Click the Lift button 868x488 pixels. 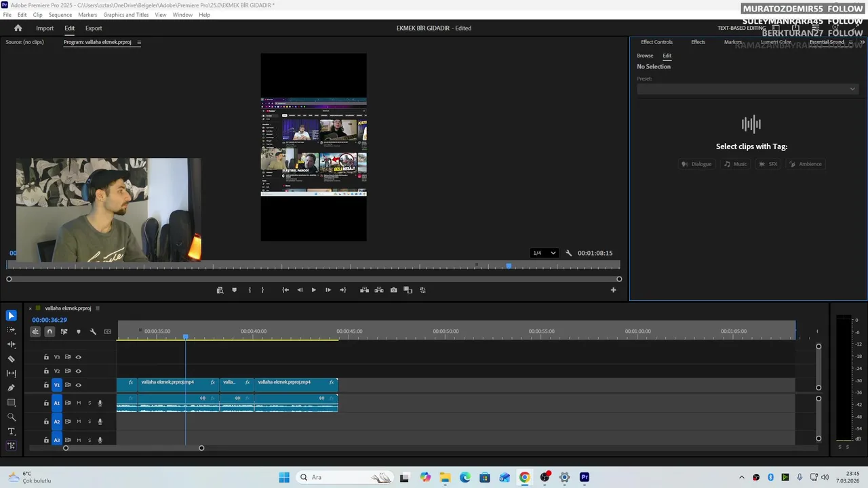click(364, 290)
